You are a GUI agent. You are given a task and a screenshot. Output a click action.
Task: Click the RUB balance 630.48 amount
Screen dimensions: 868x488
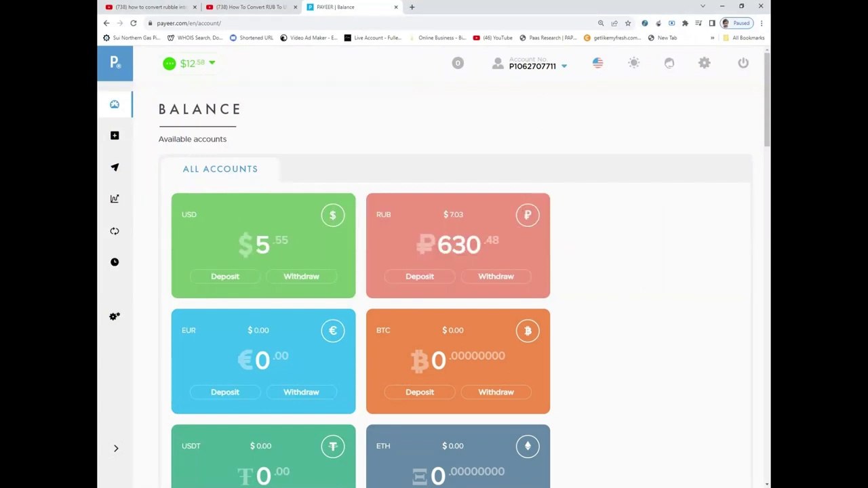point(458,244)
